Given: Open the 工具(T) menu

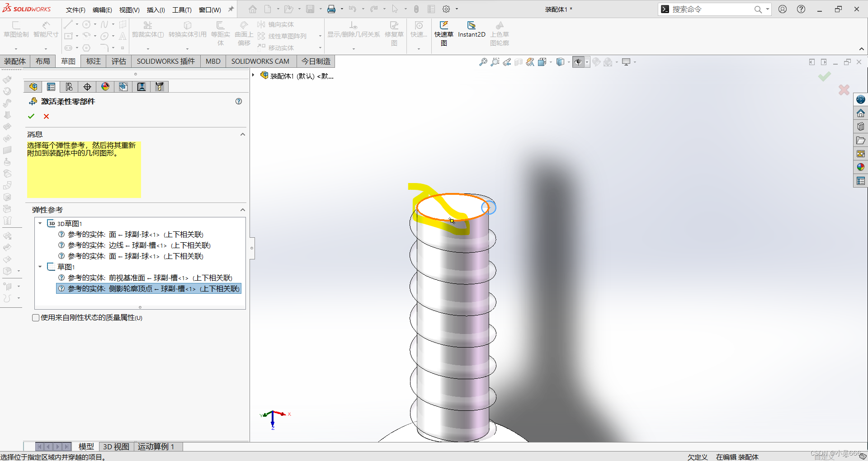Looking at the screenshot, I should (x=182, y=9).
